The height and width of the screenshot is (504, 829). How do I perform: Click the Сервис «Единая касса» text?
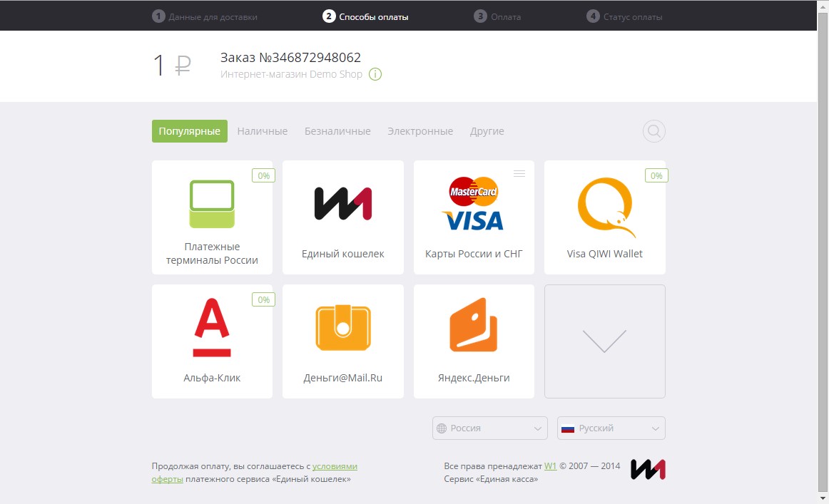[491, 479]
